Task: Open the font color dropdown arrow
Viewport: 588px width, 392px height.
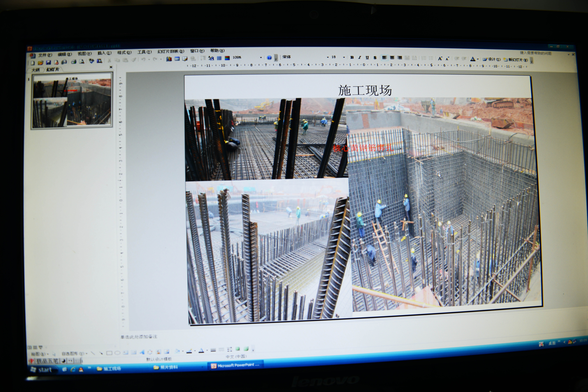Action: [478, 59]
